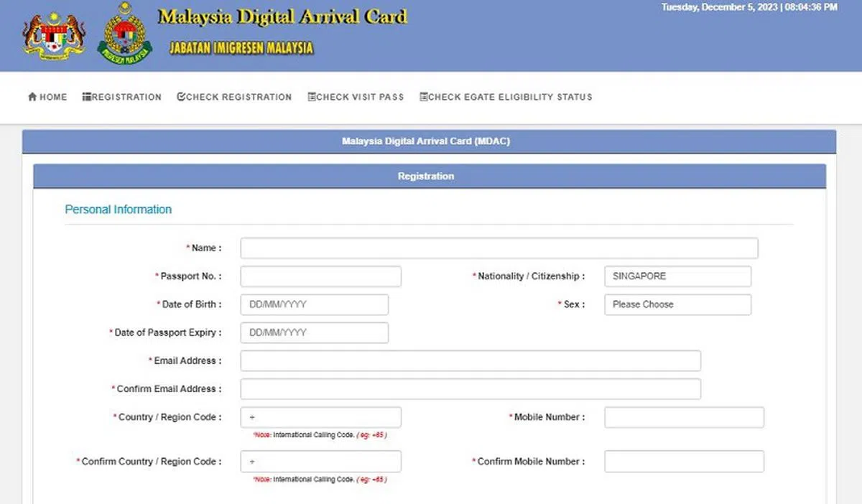The image size is (862, 504).
Task: Click the Check eGate Eligibility icon
Action: 424,97
